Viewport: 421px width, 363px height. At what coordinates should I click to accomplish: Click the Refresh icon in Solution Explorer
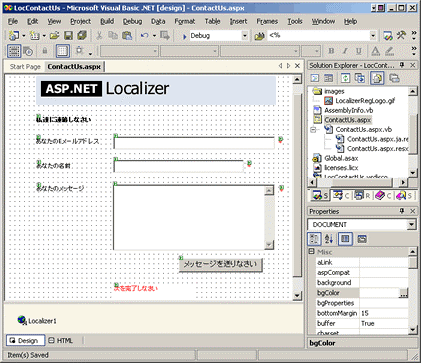pos(346,78)
